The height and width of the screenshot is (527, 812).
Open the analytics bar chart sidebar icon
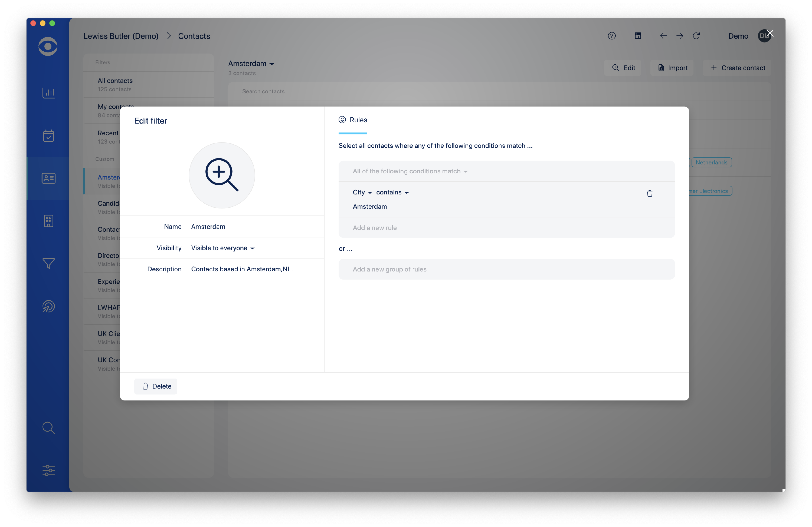click(48, 93)
